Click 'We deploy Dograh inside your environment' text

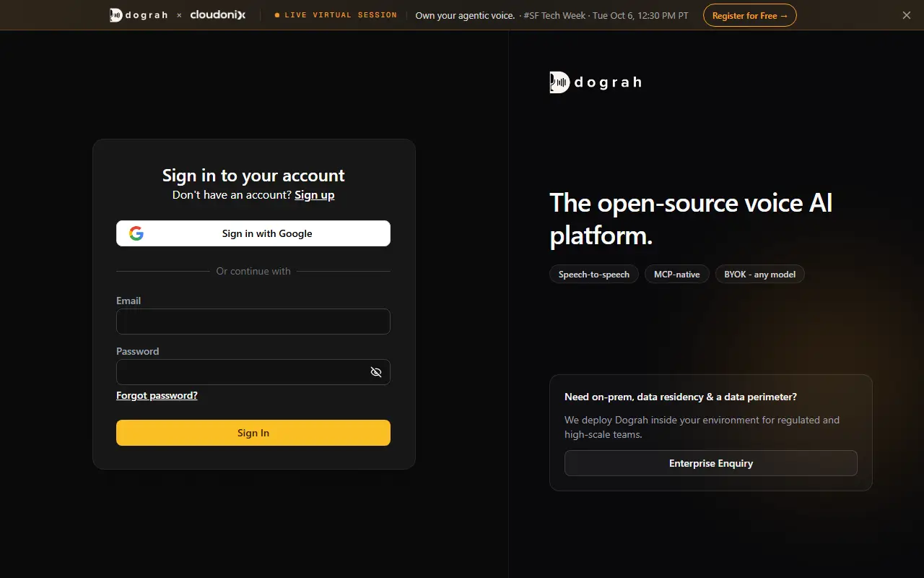(x=702, y=427)
